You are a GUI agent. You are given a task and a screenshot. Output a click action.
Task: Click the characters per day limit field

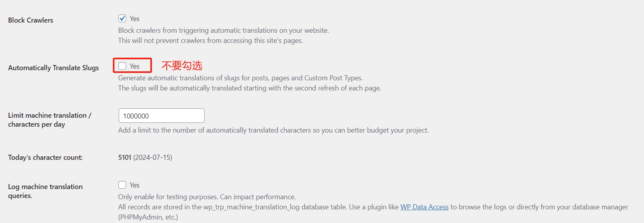coord(161,116)
